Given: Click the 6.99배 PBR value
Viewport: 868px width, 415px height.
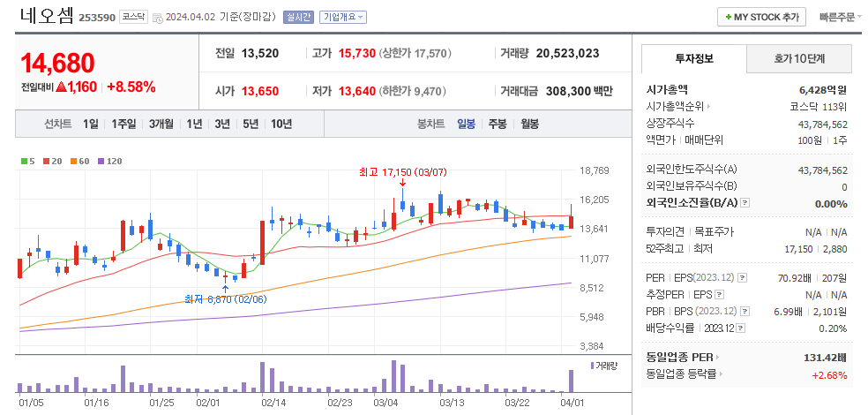Looking at the screenshot, I should point(789,312).
